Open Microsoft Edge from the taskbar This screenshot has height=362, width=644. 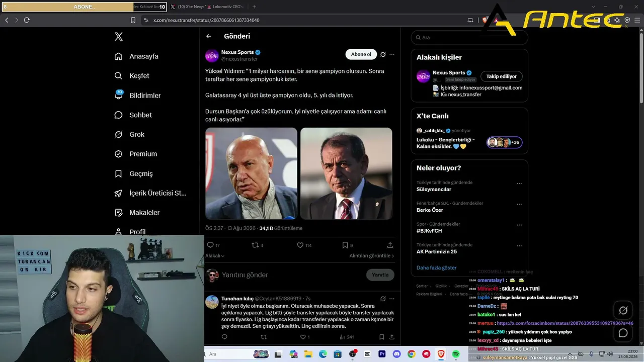[323, 354]
